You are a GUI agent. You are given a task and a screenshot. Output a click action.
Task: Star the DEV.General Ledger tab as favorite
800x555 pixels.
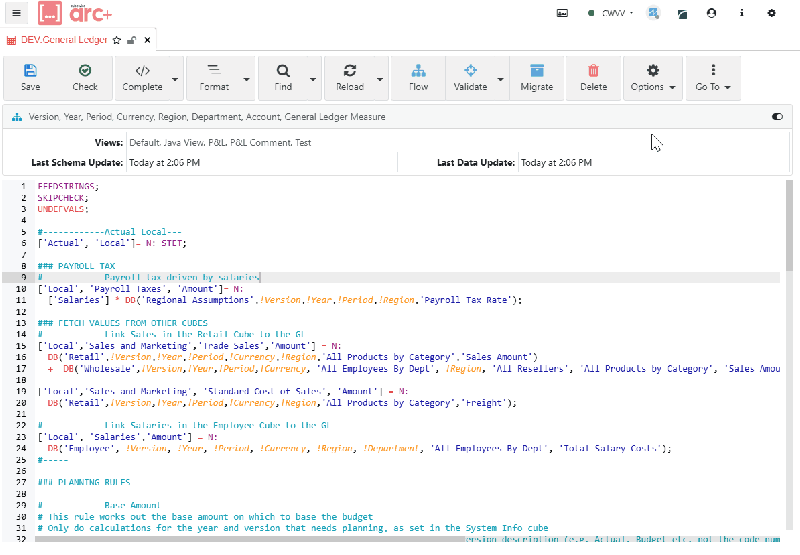pyautogui.click(x=117, y=40)
